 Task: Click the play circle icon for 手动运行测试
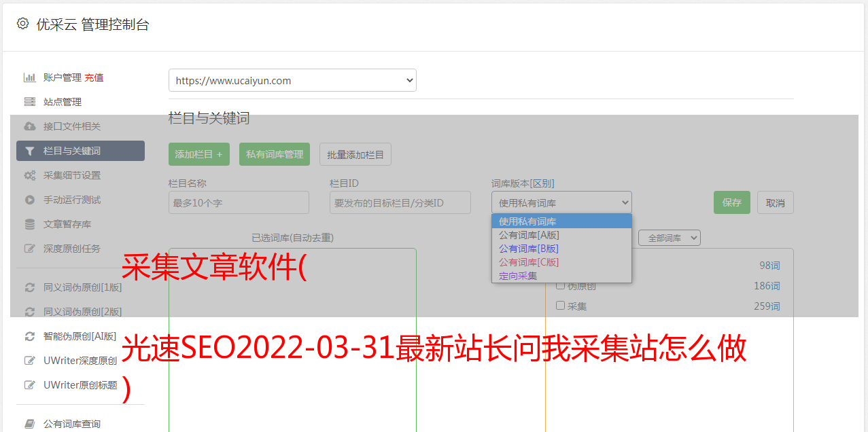[30, 200]
